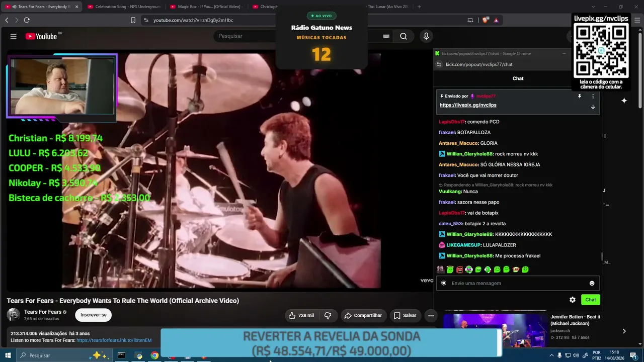644x362 pixels.
Task: Open Brave Rewards triangle icon
Action: pos(496,20)
